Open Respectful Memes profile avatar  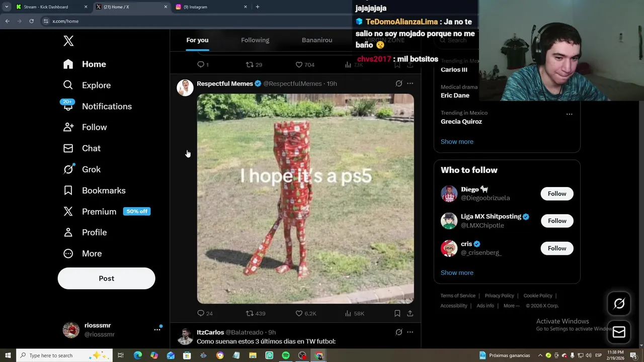coord(185,87)
